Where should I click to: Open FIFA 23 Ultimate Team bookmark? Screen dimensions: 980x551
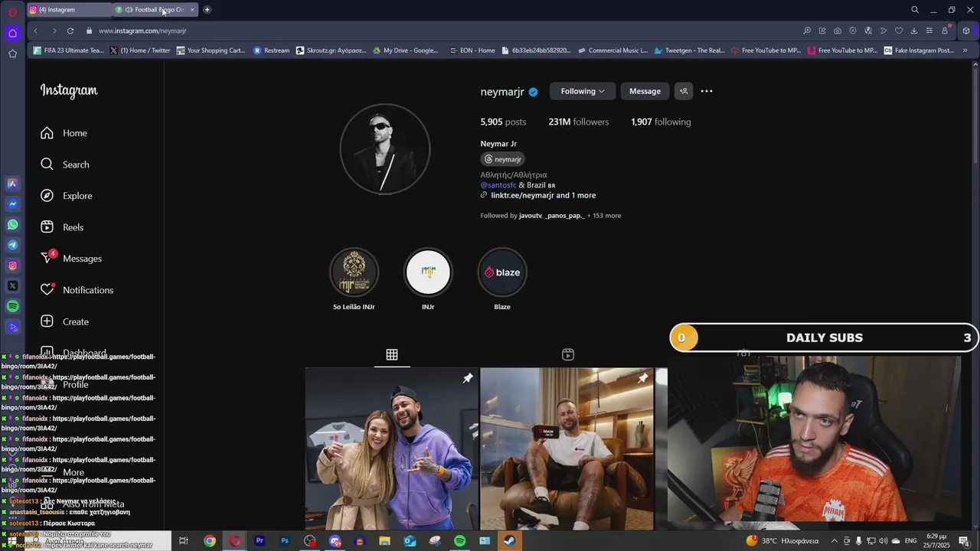(x=68, y=51)
